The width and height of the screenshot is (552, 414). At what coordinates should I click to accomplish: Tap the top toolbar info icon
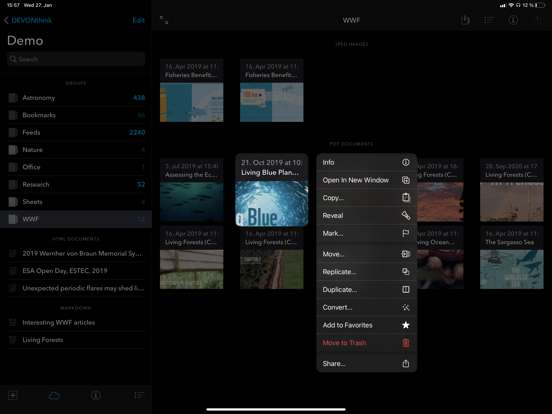(513, 20)
